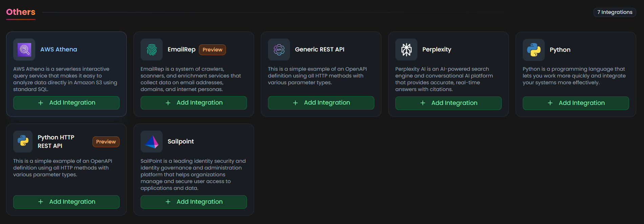
Task: Add the EmailRep integration
Action: pos(194,103)
